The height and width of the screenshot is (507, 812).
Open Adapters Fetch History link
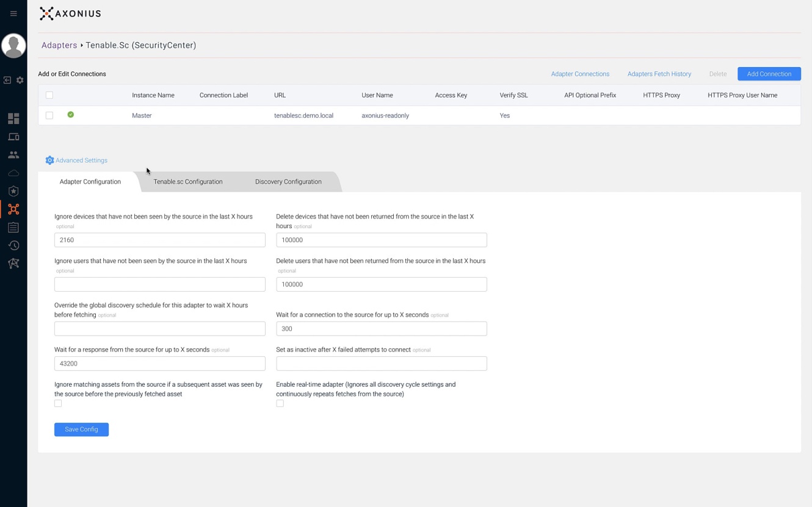coord(659,74)
